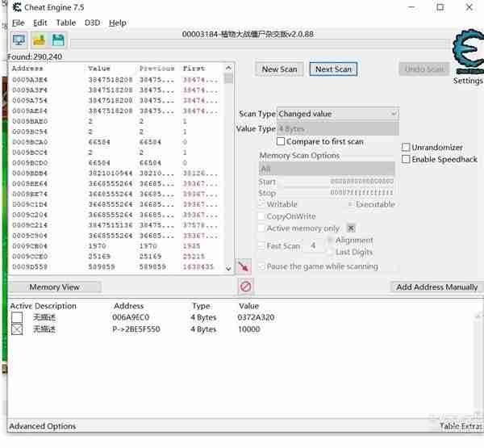This screenshot has height=448, width=484.
Task: Click results list scroll up arrow
Action: 228,68
